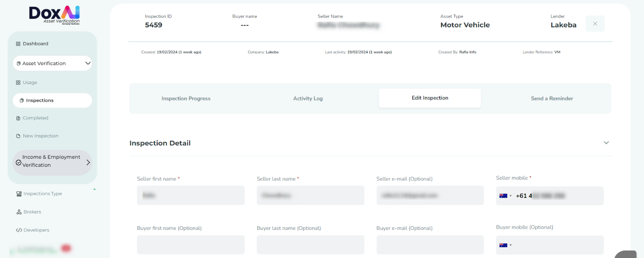
Task: Switch to the Inspection Progress tab
Action: [x=186, y=98]
